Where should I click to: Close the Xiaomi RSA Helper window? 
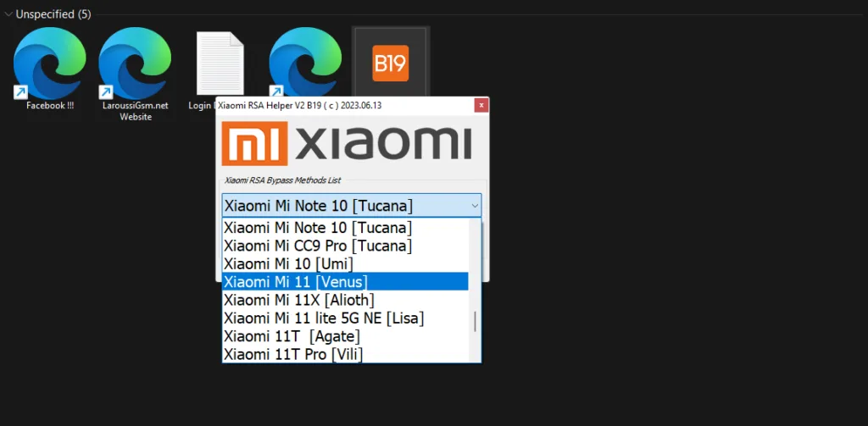(x=481, y=105)
